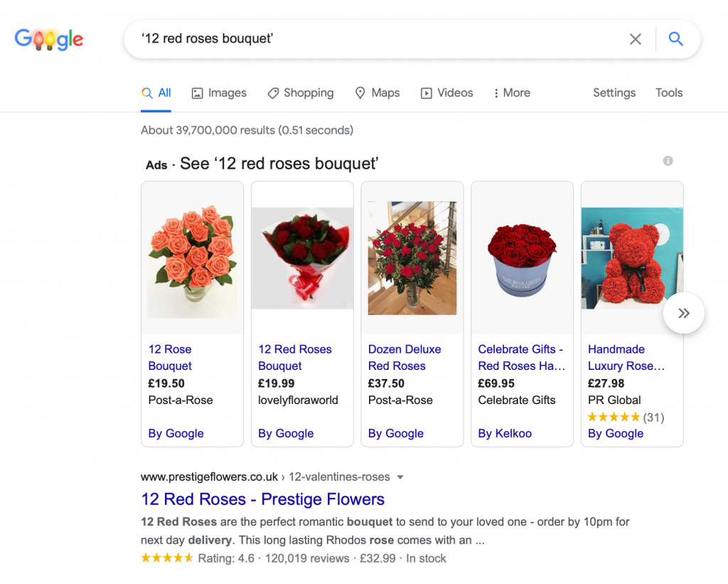
Task: Open the Dozen Deluxe roses vase image
Action: coord(412,258)
